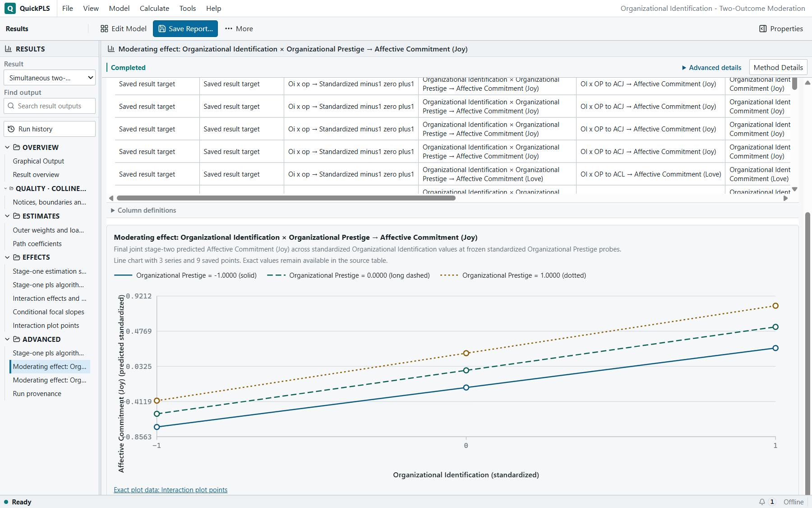Click the QUALITY COLLINE folder icon

click(12, 188)
